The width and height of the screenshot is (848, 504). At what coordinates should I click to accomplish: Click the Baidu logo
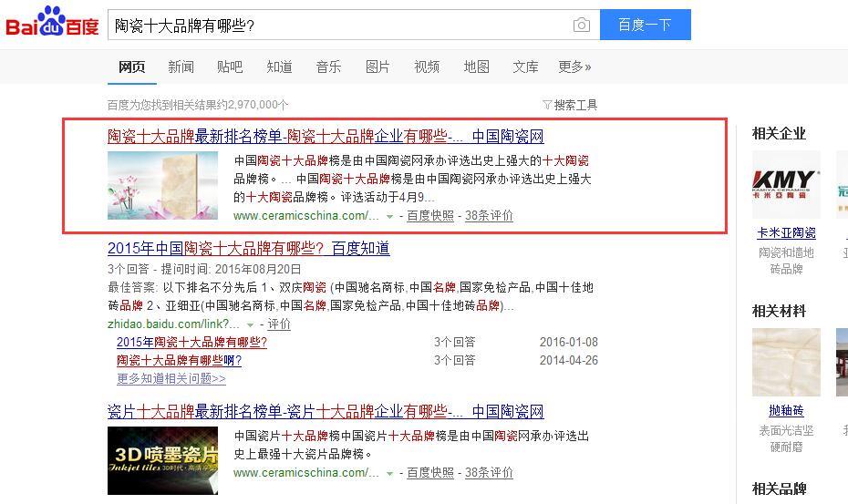pos(53,22)
